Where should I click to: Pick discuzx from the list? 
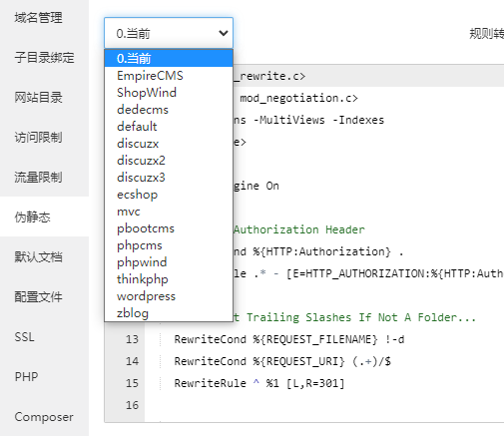pos(169,144)
